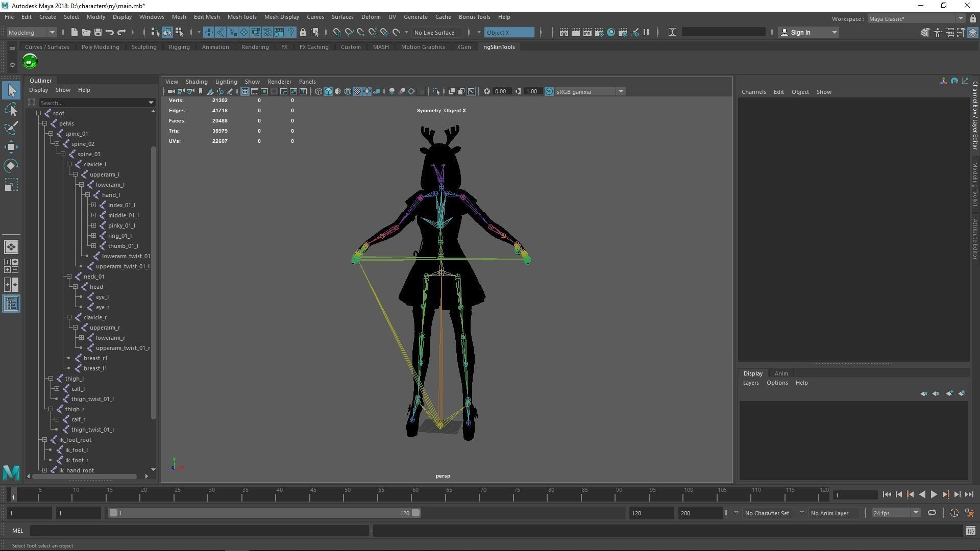980x551 pixels.
Task: Open the sRGB gamma view transform dropdown
Action: point(621,92)
